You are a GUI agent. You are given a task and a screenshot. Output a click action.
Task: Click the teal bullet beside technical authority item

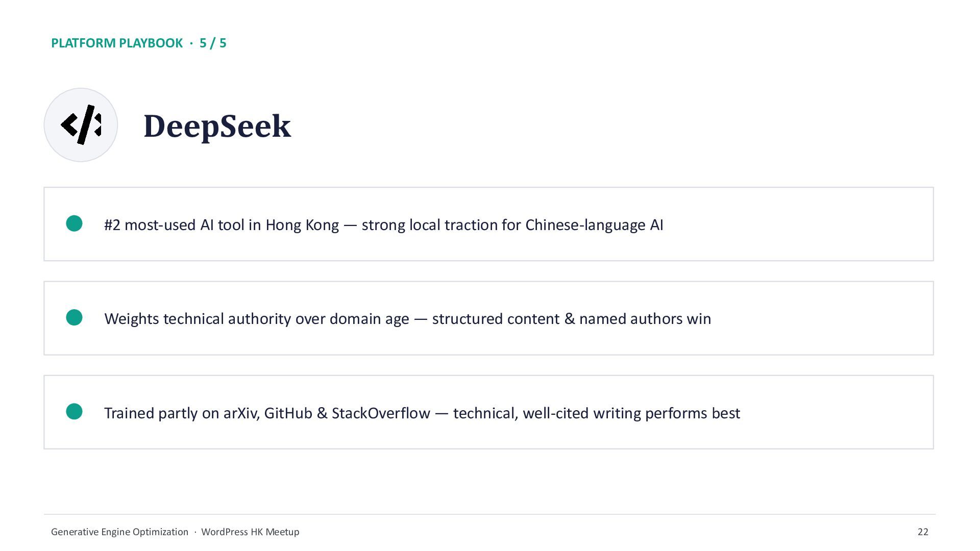[75, 317]
